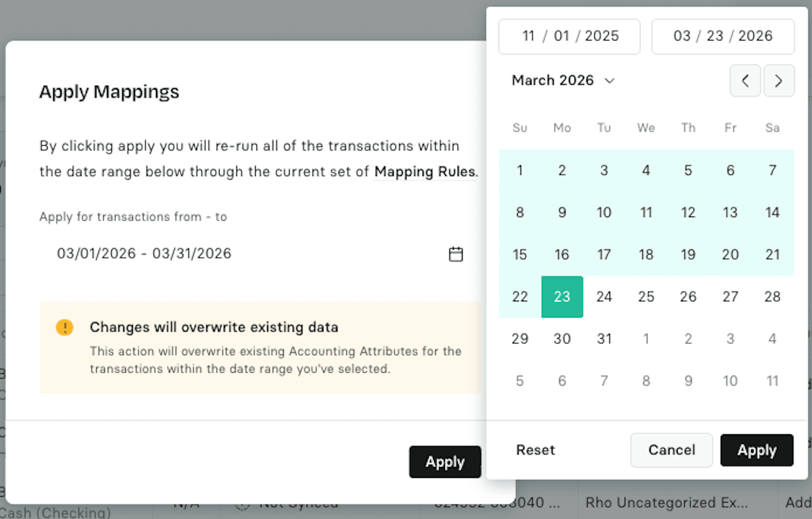Image resolution: width=812 pixels, height=519 pixels.
Task: Open the Mapping Rules link
Action: pos(424,172)
